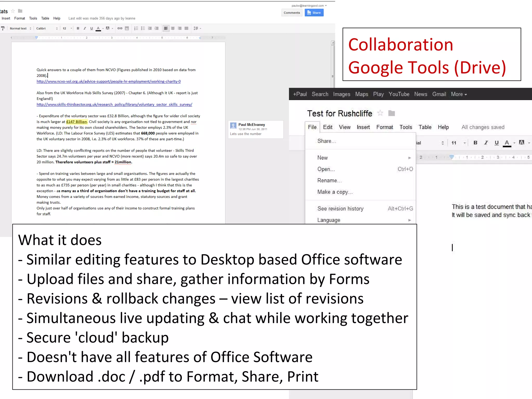Toggle Underline in the Calibri document toolbar

pos(91,28)
